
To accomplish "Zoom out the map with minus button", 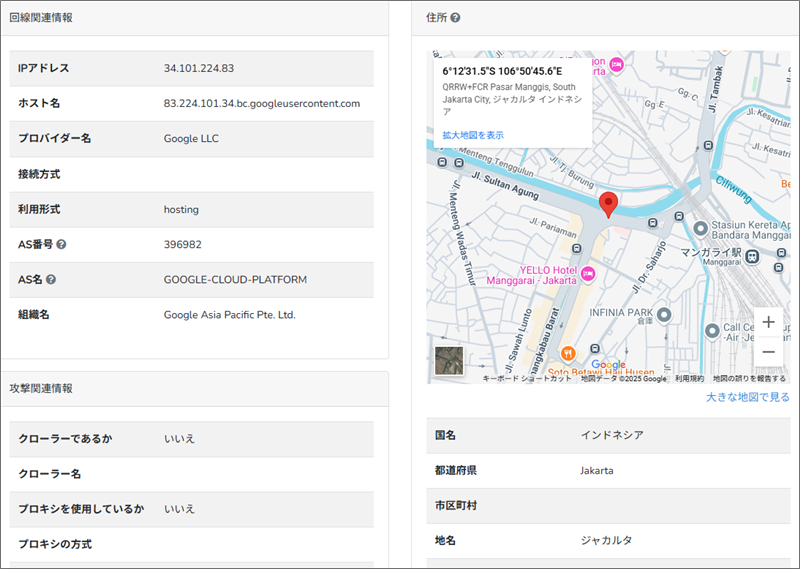I will click(x=768, y=352).
